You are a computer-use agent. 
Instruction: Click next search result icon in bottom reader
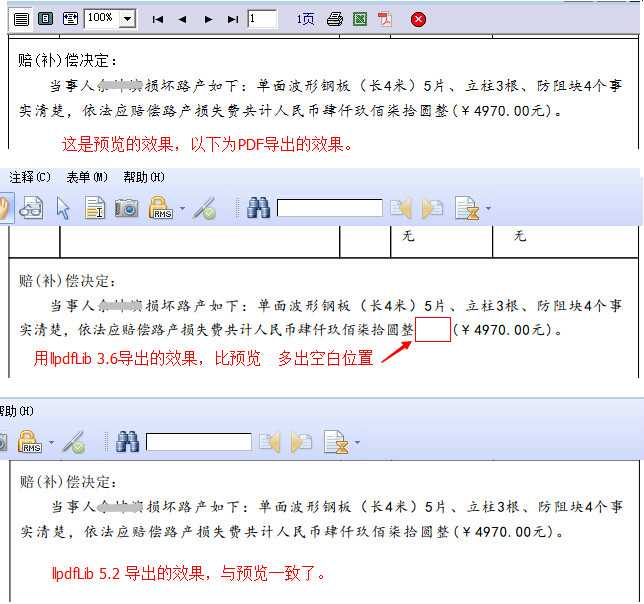pos(301,442)
